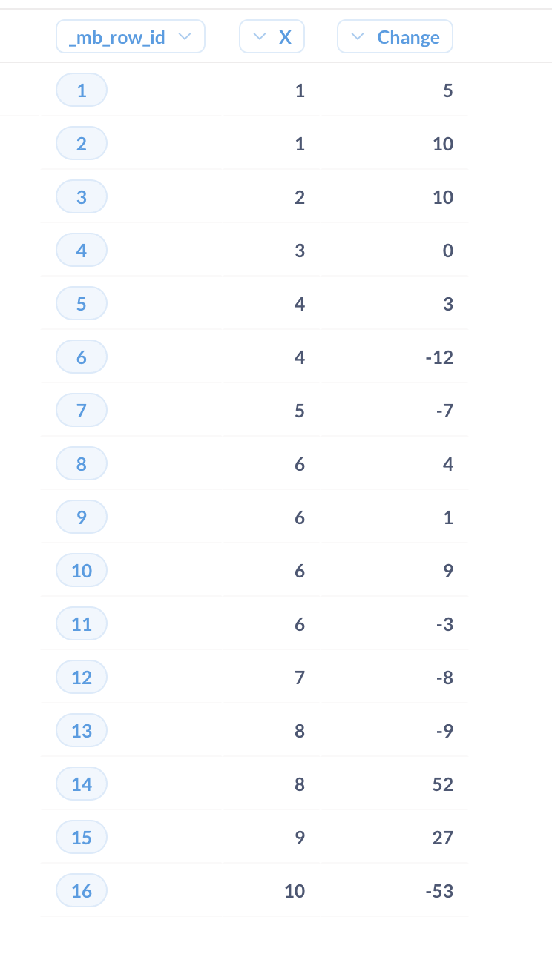552x980 pixels.
Task: Click the chevron icon beside _mb_row_id
Action: [x=185, y=37]
